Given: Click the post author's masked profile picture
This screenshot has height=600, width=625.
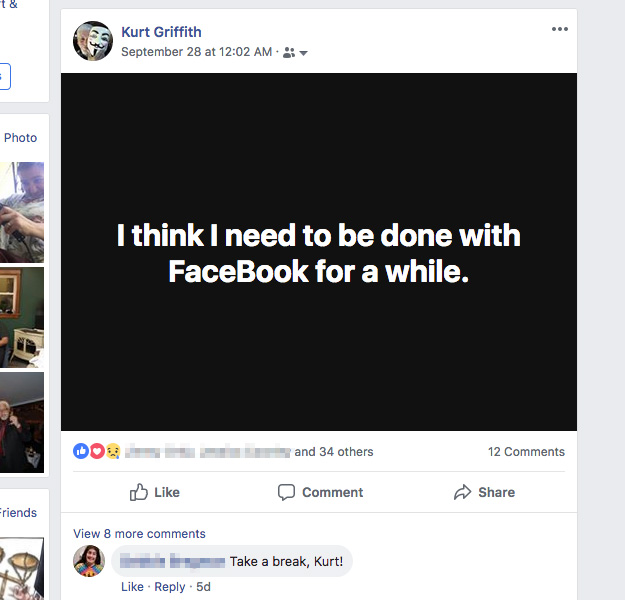Looking at the screenshot, I should coord(92,41).
